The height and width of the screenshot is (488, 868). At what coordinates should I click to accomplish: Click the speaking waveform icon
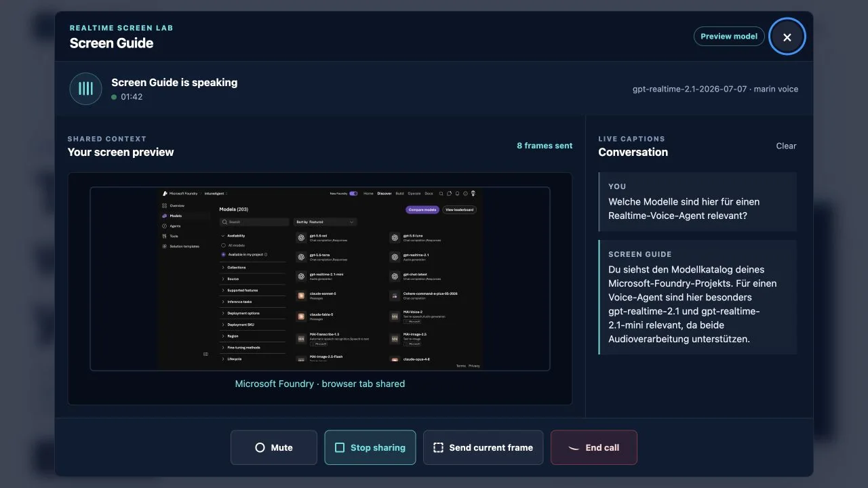(85, 89)
